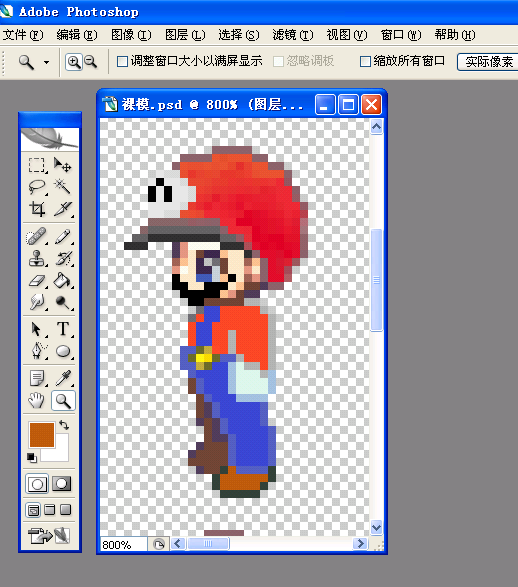The image size is (518, 587).
Task: Open the 文件(F) menu
Action: (23, 35)
